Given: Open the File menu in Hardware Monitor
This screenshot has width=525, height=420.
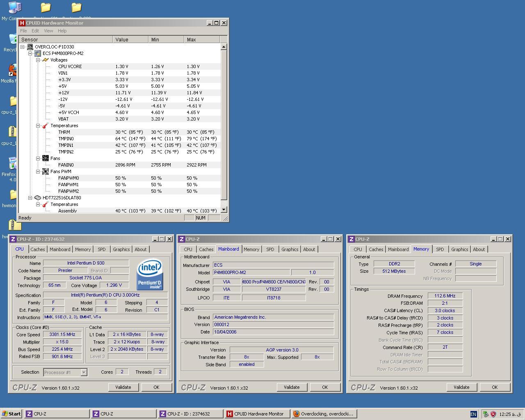Looking at the screenshot, I should tap(23, 31).
